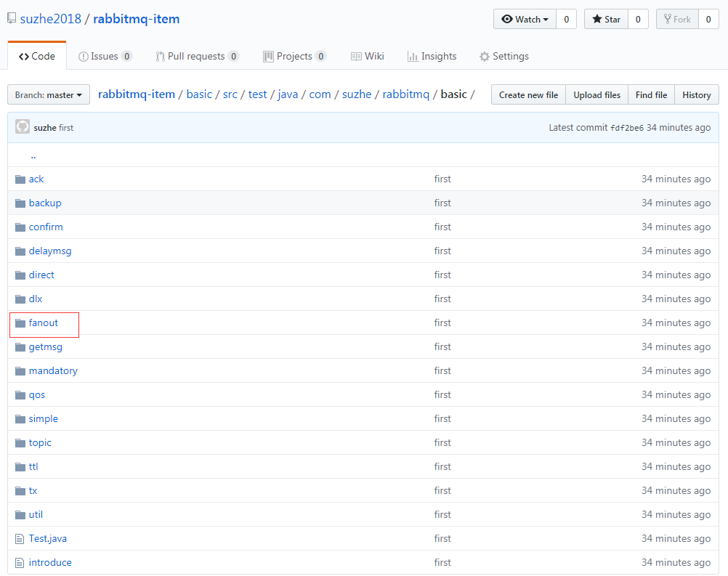
Task: Navigate to rabbitmq-item in the breadcrumb
Action: [x=137, y=94]
